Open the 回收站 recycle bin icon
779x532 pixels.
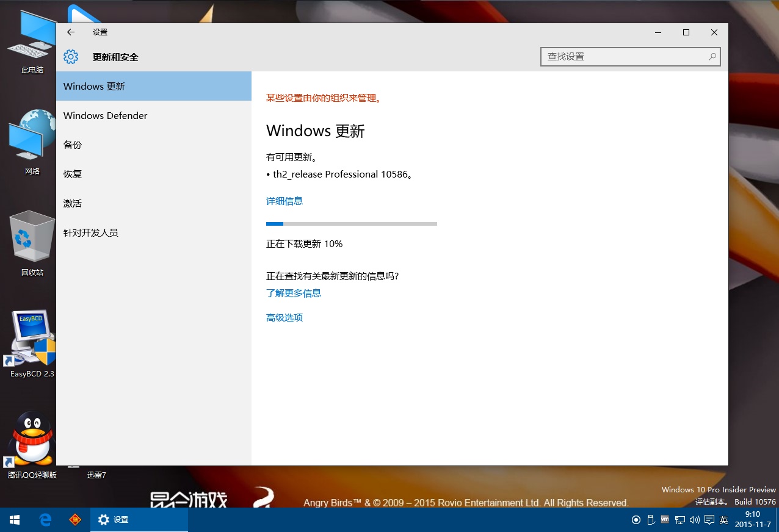click(32, 243)
